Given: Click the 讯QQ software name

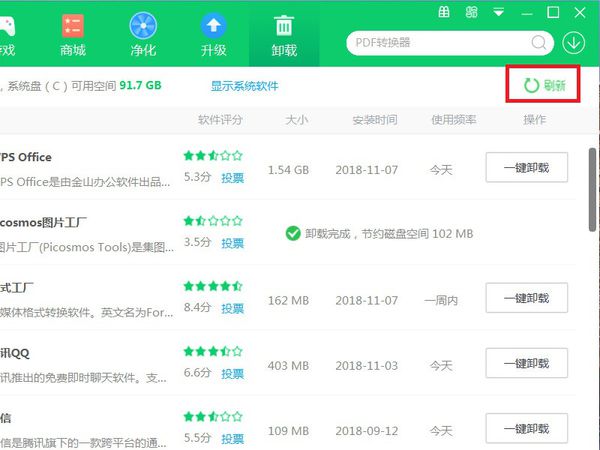Looking at the screenshot, I should pos(15,353).
